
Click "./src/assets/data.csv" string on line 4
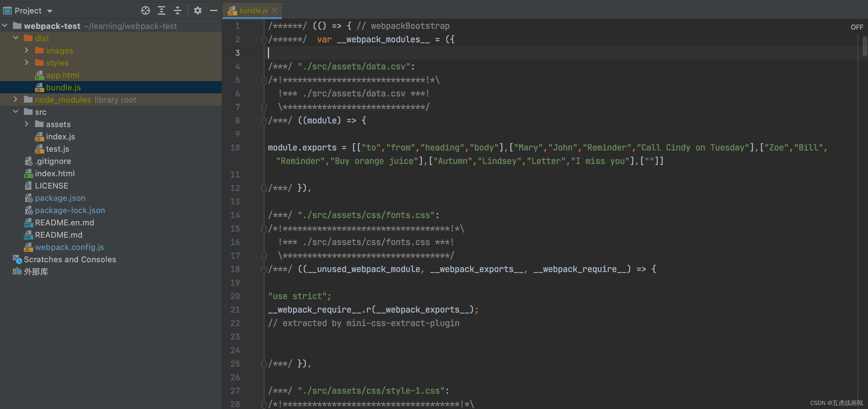[354, 66]
